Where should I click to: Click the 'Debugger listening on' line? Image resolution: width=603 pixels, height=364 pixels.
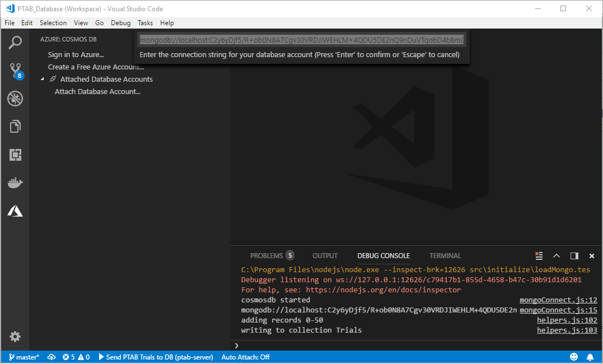pos(411,280)
